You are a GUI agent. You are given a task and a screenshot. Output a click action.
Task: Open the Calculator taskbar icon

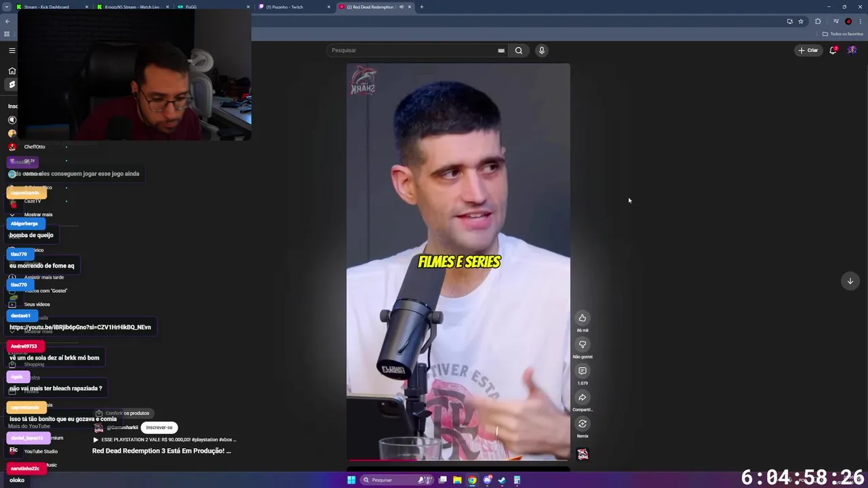517,480
